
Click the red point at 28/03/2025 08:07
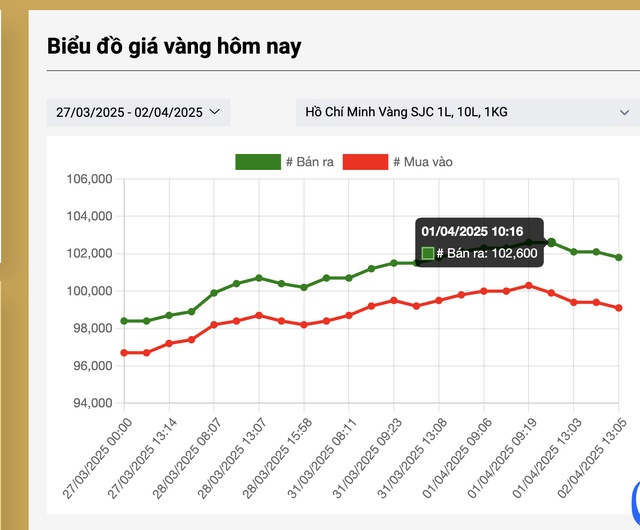(x=214, y=325)
